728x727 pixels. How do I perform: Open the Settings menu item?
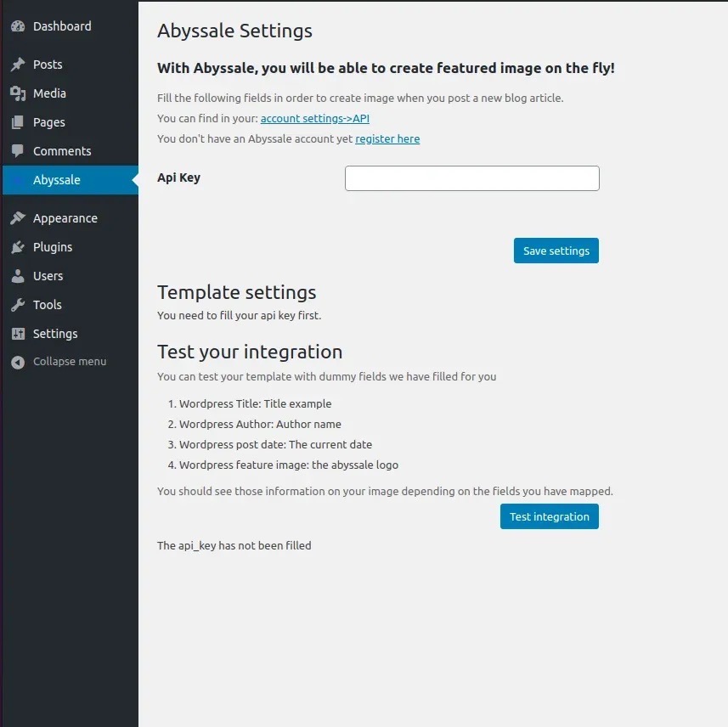(x=71, y=333)
